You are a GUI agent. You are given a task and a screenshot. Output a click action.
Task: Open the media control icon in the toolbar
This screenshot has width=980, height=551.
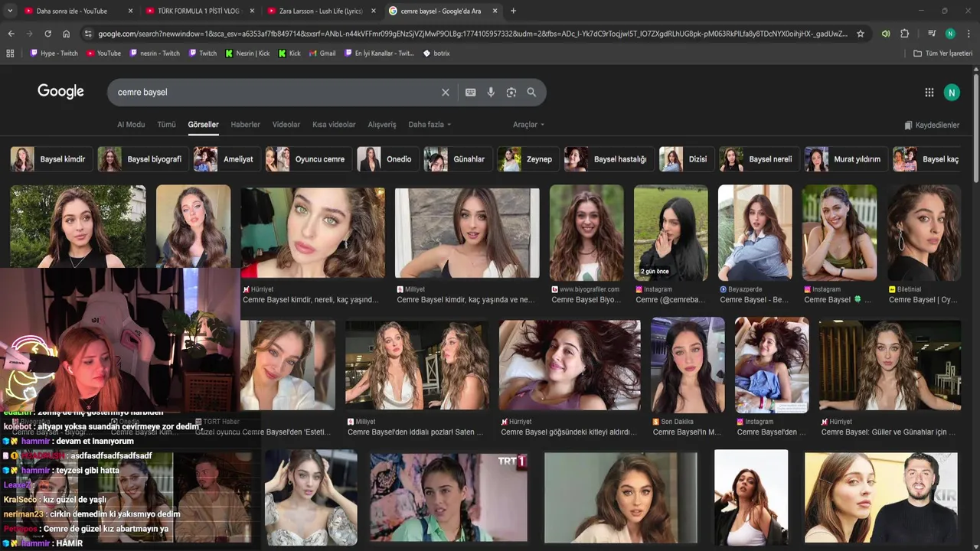click(x=931, y=34)
